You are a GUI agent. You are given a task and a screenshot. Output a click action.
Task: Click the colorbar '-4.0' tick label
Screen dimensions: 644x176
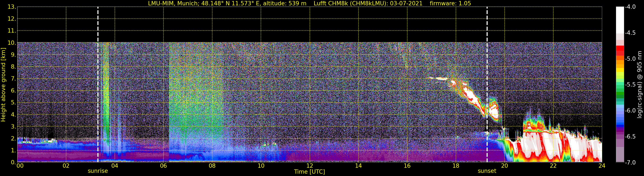[x=630, y=7]
